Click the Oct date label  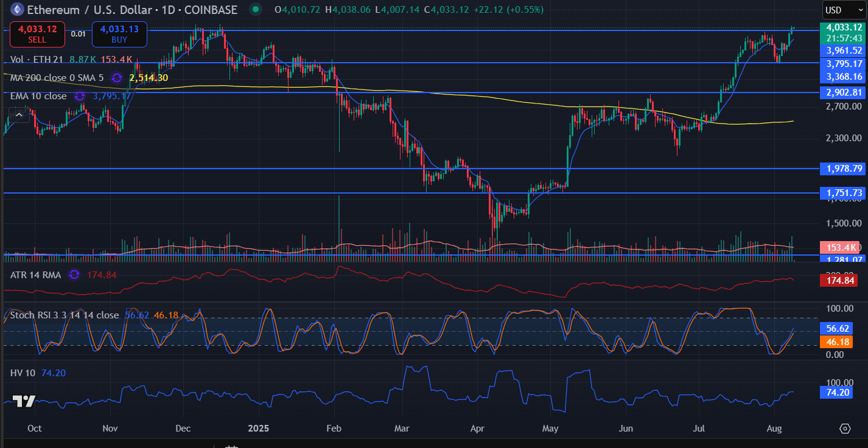tap(35, 429)
